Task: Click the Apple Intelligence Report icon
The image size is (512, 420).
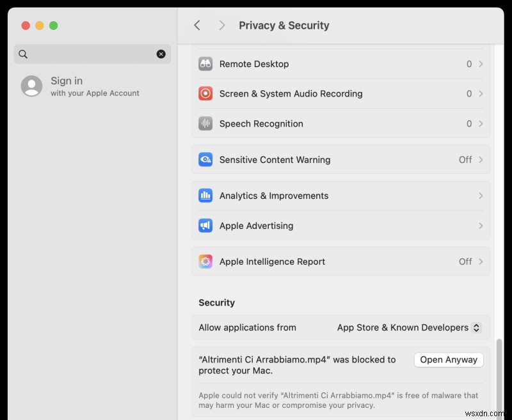Action: pos(205,261)
